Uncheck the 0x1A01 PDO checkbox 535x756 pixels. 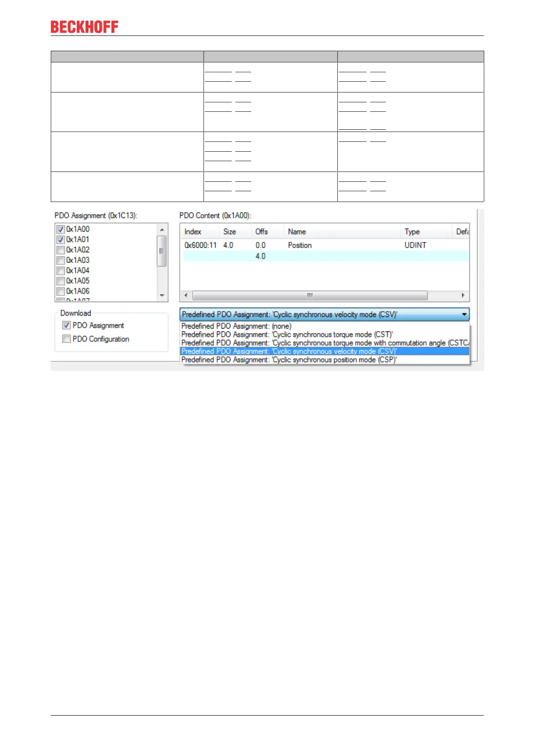[x=61, y=240]
